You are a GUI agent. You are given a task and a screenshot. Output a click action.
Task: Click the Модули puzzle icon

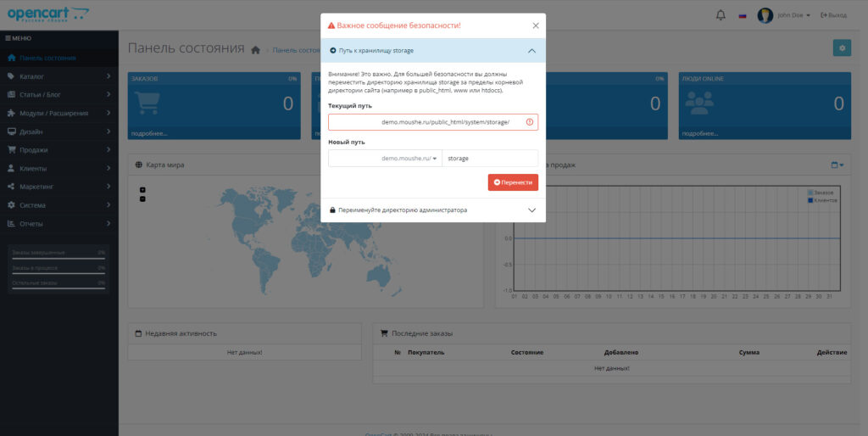(11, 113)
